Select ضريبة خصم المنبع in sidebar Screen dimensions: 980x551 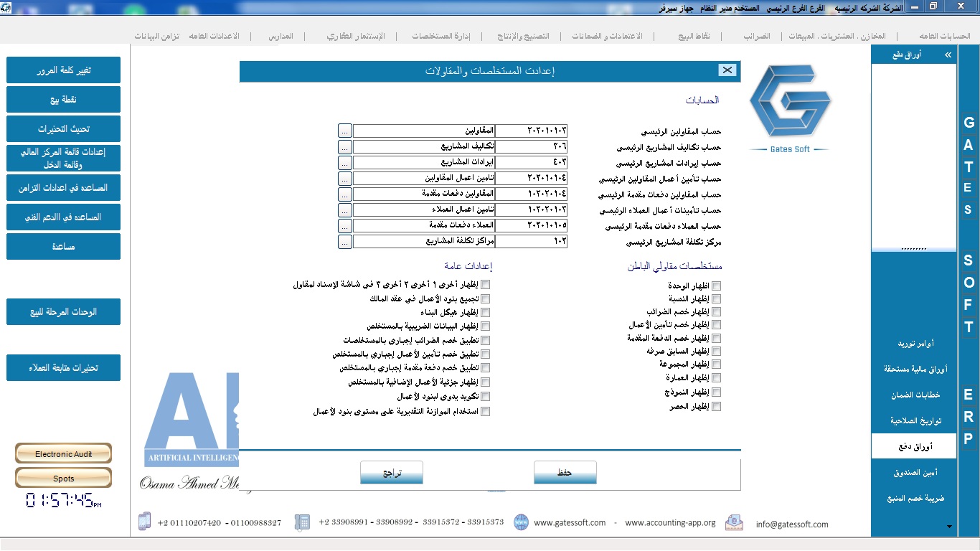click(x=914, y=497)
